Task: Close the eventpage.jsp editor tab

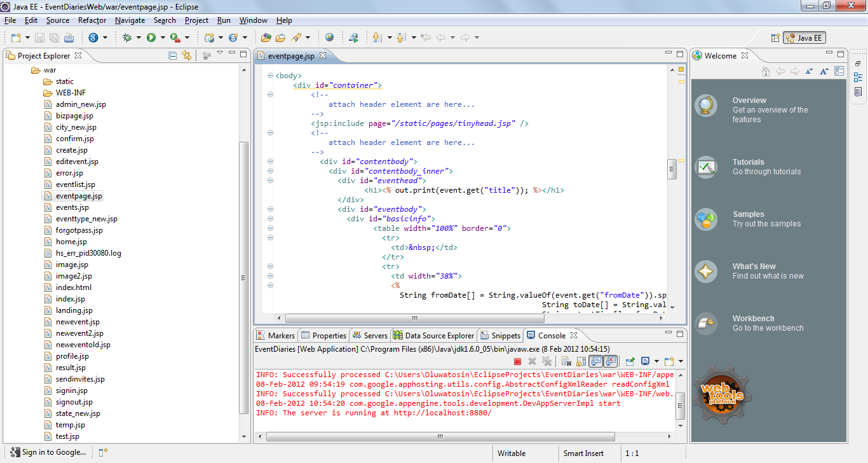Action: coord(322,55)
